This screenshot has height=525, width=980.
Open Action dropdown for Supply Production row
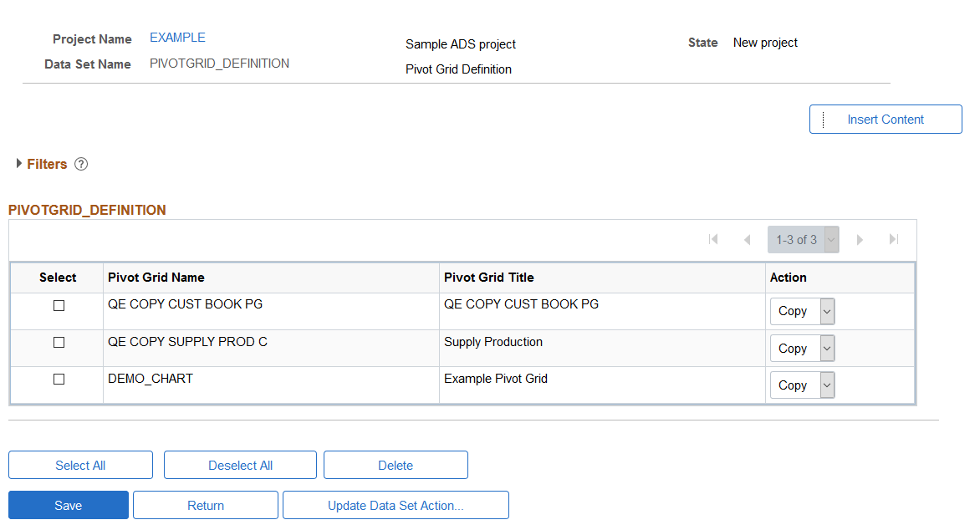click(803, 349)
